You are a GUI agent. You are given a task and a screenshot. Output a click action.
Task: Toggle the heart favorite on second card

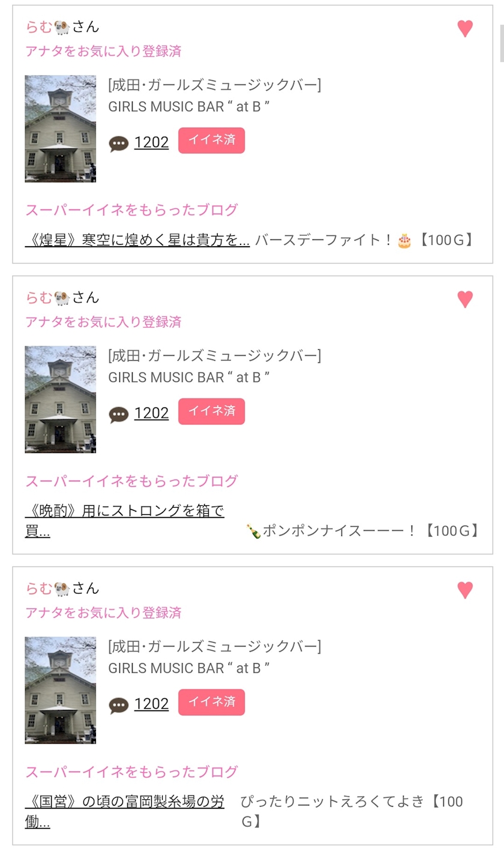(465, 299)
